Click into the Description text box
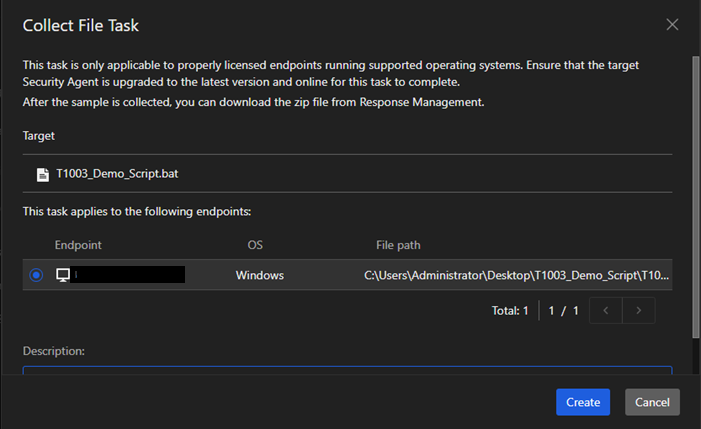701x429 pixels. click(x=347, y=371)
